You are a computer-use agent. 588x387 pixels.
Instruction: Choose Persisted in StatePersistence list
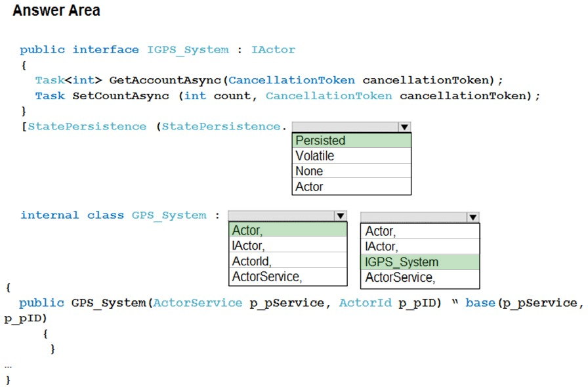pos(352,141)
